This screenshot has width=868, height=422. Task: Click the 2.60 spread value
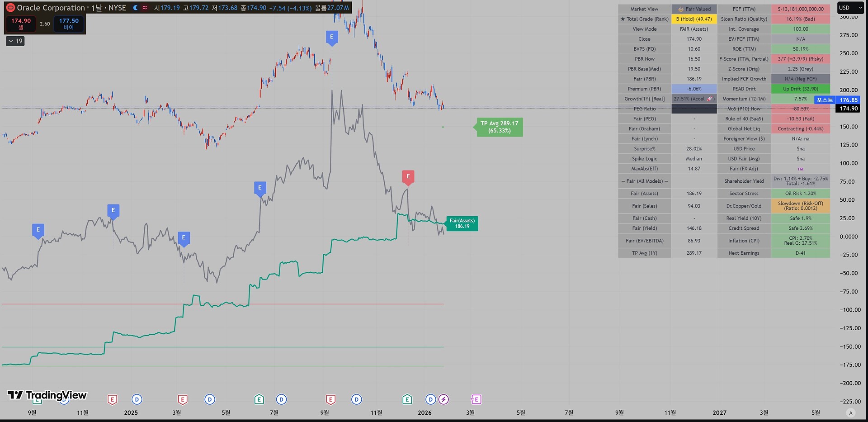[45, 24]
